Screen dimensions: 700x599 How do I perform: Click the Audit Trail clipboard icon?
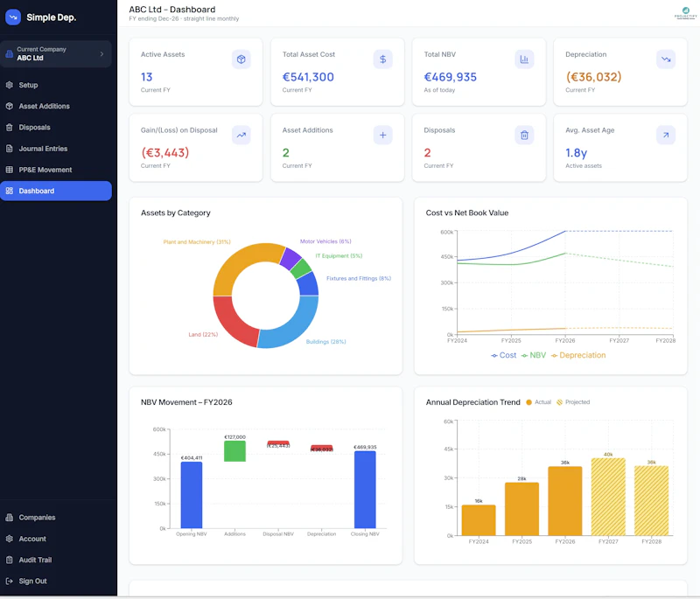[x=10, y=560]
